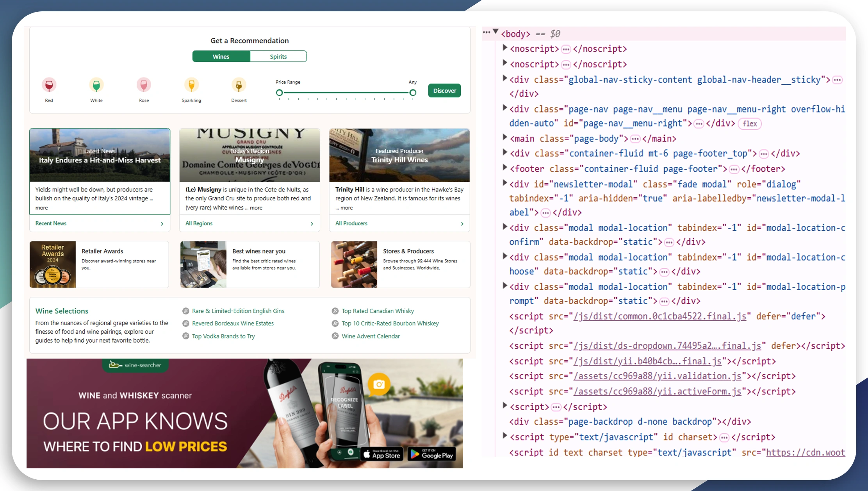Click the minimum price slider handle
Viewport: 868px width, 491px height.
pos(279,93)
